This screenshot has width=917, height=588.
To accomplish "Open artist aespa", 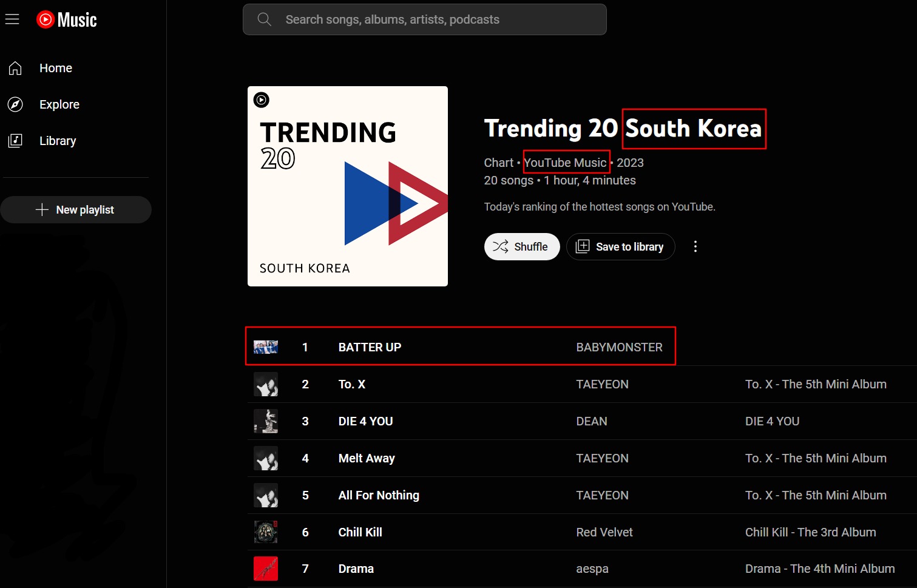I will [x=592, y=569].
